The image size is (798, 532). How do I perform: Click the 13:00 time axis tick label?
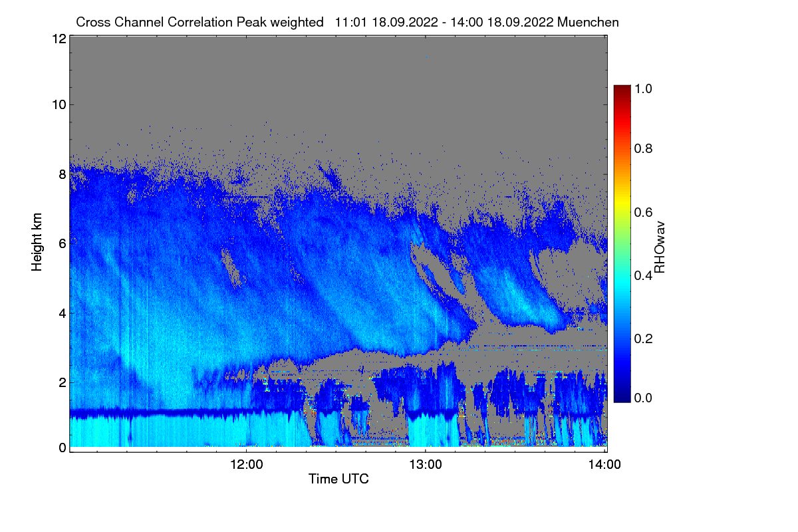425,464
